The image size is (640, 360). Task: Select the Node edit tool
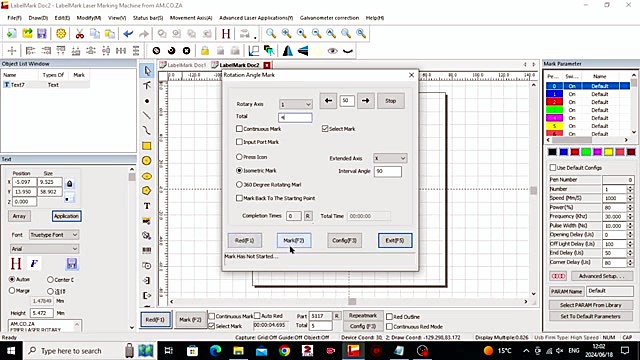coord(147,85)
